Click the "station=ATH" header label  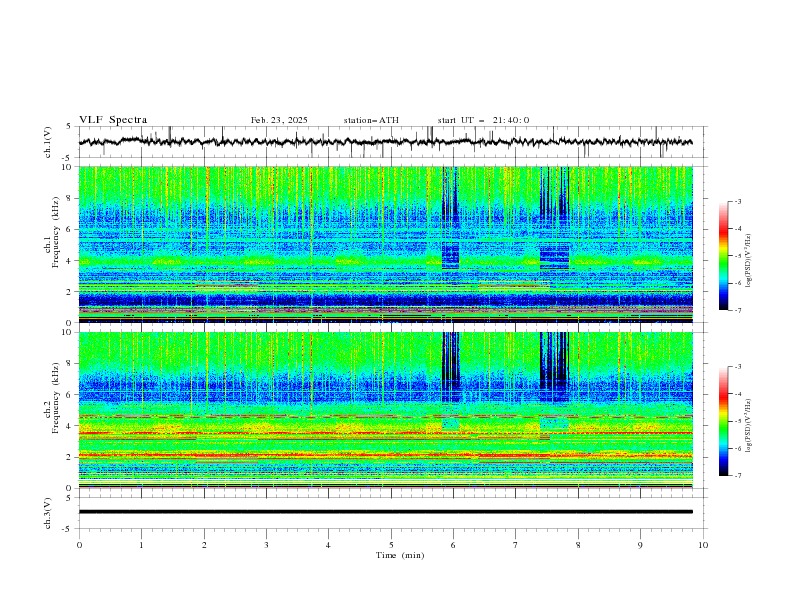[x=371, y=120]
